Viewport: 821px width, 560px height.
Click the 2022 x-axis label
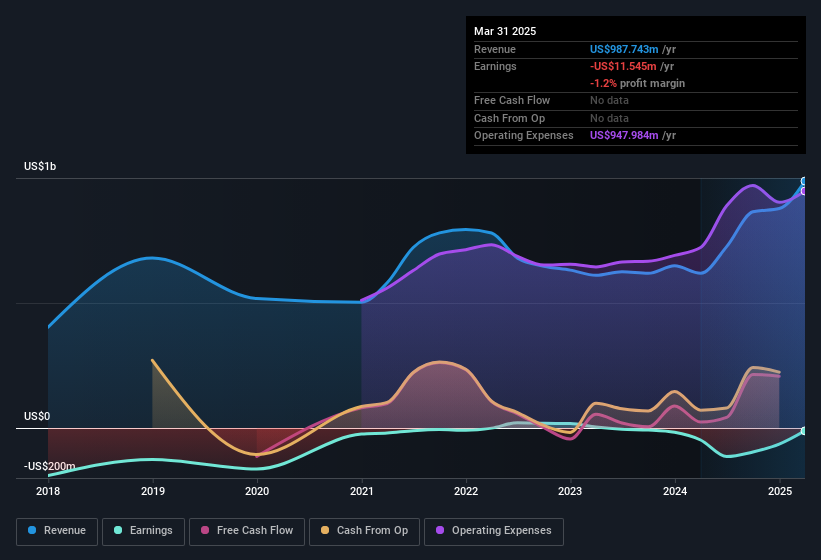466,491
